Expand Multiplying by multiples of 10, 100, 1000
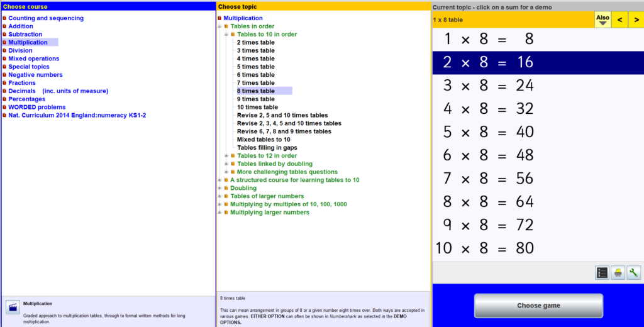 [x=219, y=204]
